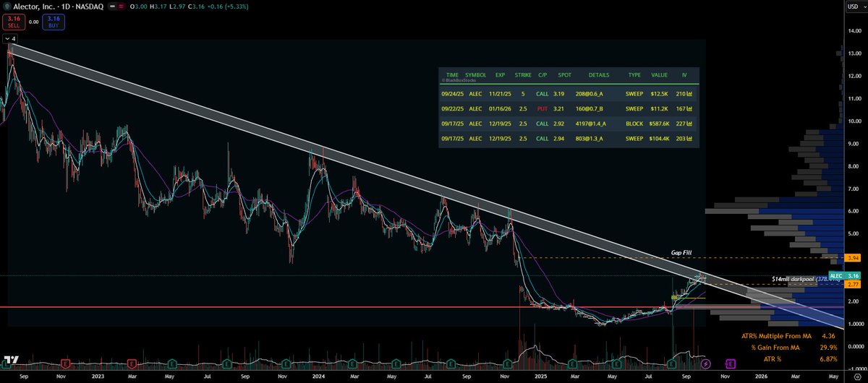Open earnings marker near Nov 2024
Image resolution: width=868 pixels, height=383 pixels.
(x=509, y=363)
